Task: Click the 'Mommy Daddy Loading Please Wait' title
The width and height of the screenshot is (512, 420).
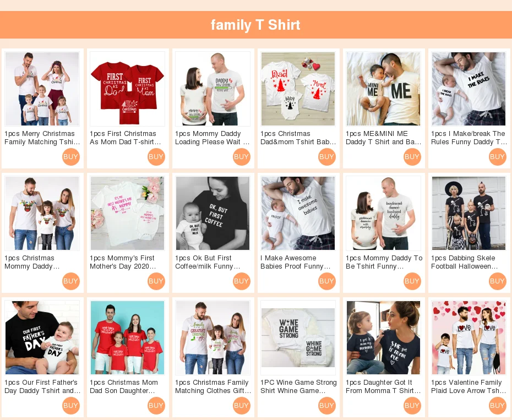Action: [213, 138]
